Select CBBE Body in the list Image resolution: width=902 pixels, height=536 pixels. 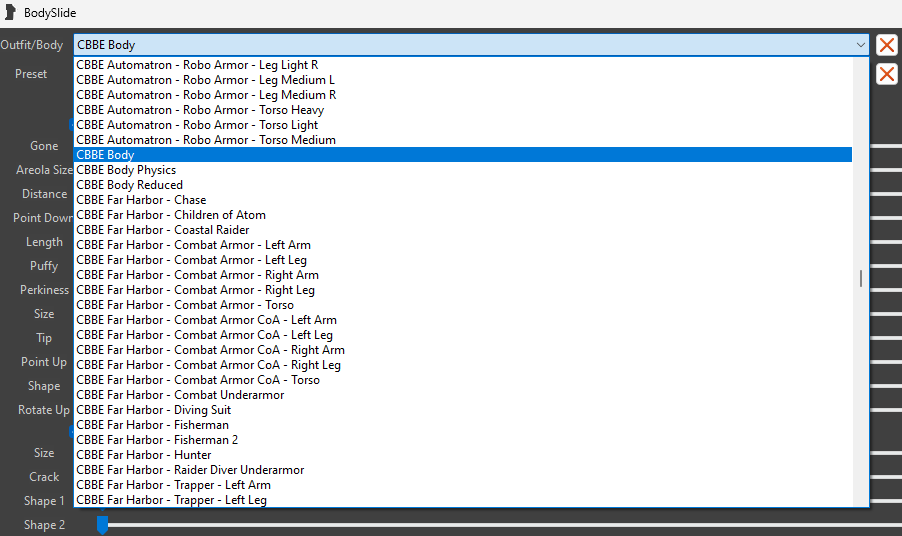pyautogui.click(x=463, y=155)
